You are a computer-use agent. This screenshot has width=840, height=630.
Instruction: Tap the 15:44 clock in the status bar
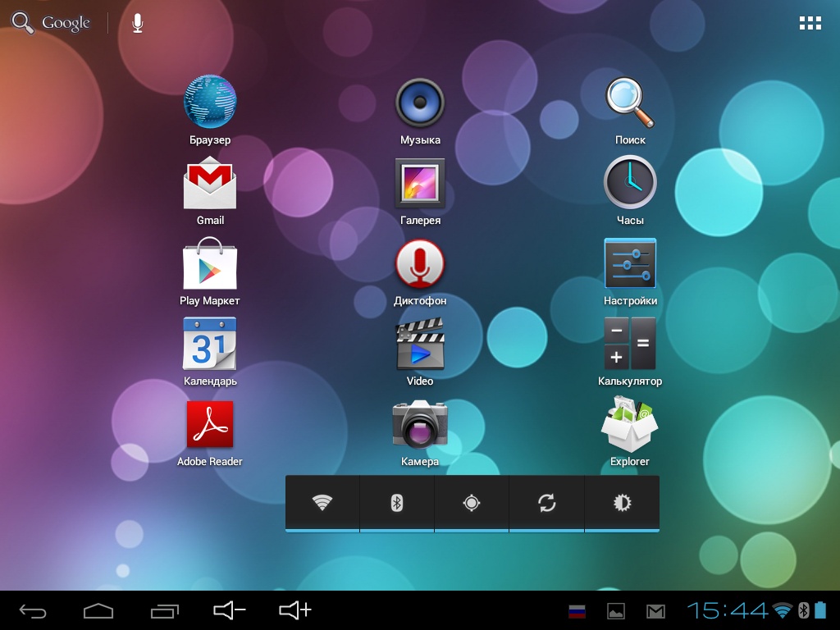(728, 610)
